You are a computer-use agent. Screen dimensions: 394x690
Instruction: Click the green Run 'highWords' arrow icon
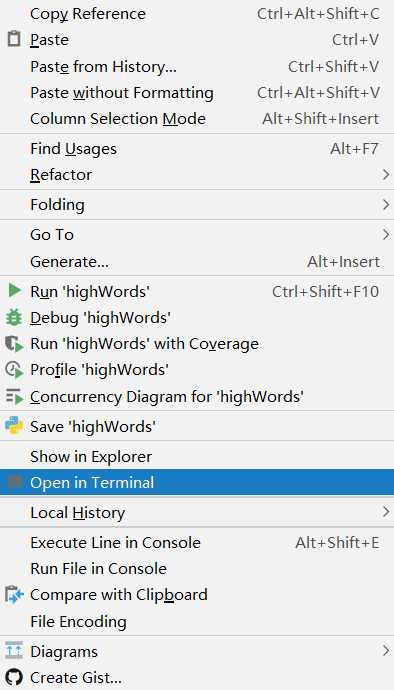pyautogui.click(x=14, y=290)
